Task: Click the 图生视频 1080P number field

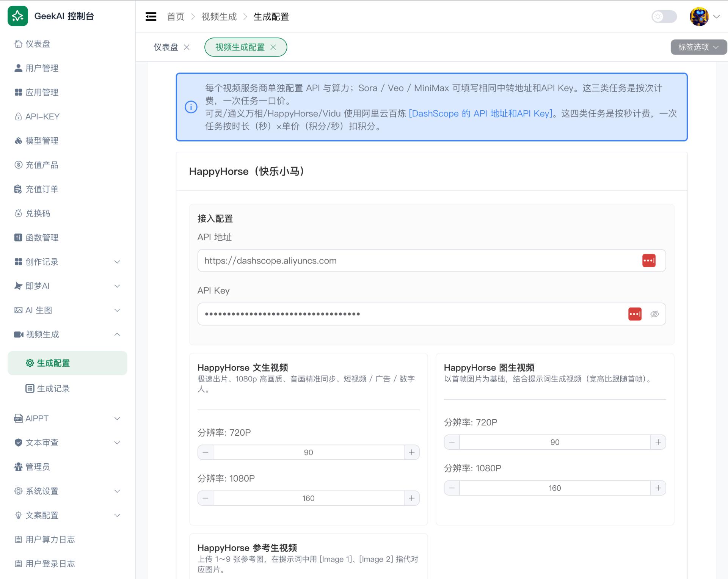Action: [x=555, y=488]
